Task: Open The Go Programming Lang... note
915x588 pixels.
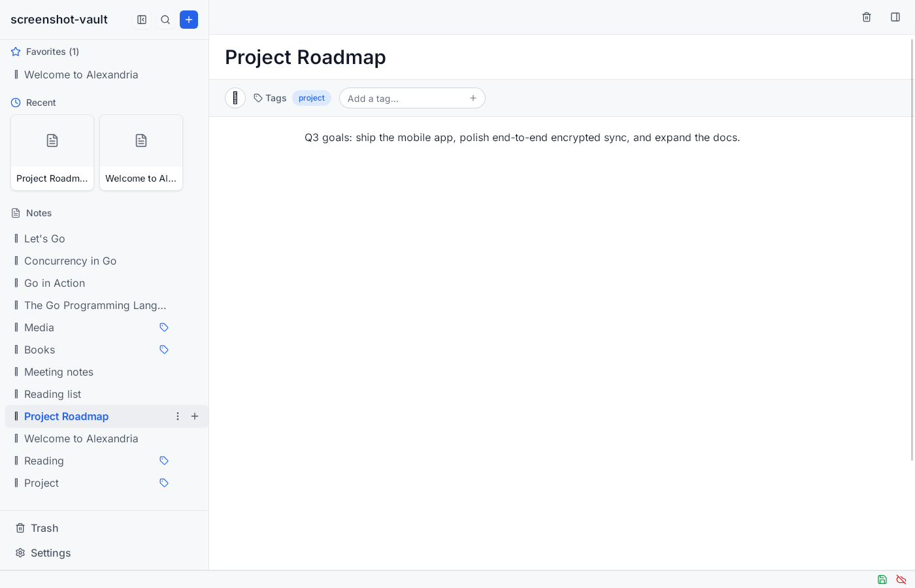Action: [x=95, y=305]
